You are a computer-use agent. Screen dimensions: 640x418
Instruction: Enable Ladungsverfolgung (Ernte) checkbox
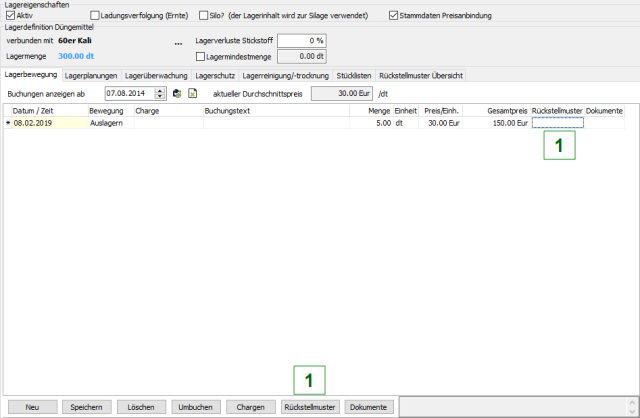pyautogui.click(x=95, y=16)
